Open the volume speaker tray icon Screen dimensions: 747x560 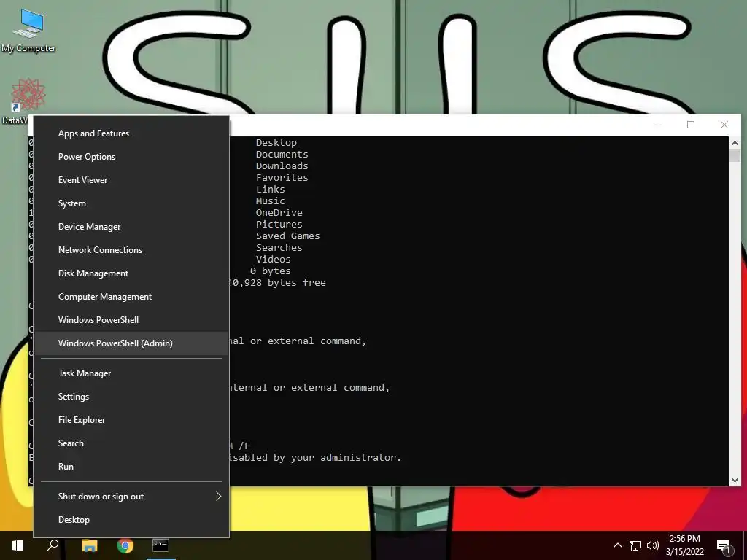pos(653,545)
